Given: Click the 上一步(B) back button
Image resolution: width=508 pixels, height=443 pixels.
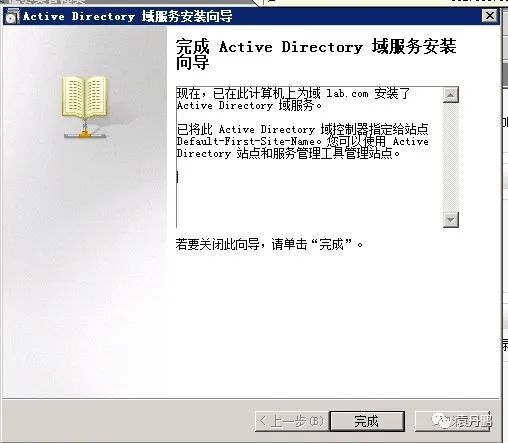Looking at the screenshot, I should pos(292,421).
